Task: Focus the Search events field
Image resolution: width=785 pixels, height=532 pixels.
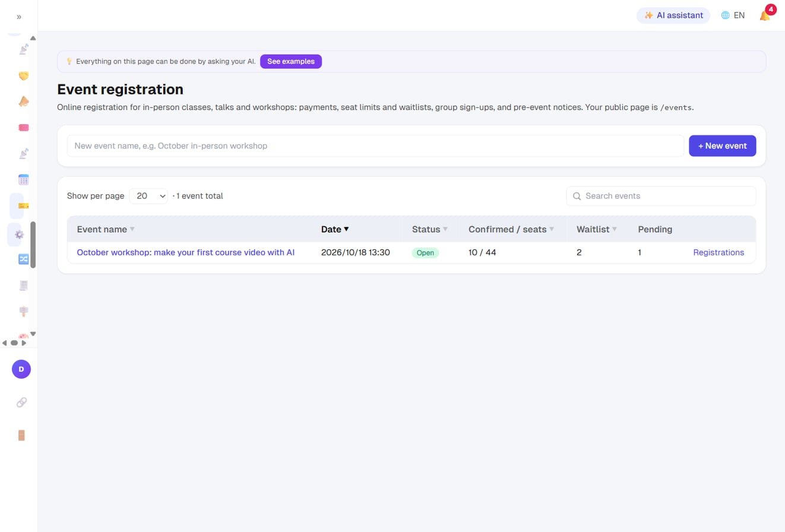Action: (x=661, y=196)
